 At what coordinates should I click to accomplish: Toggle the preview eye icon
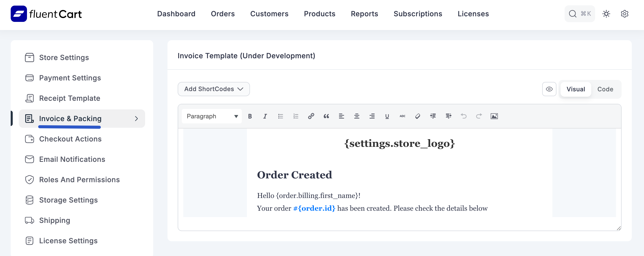point(549,89)
